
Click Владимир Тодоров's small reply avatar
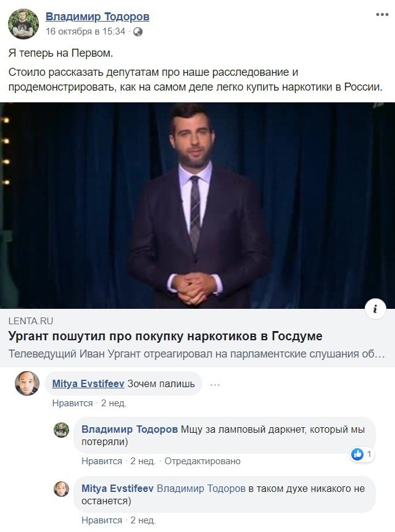(x=62, y=430)
